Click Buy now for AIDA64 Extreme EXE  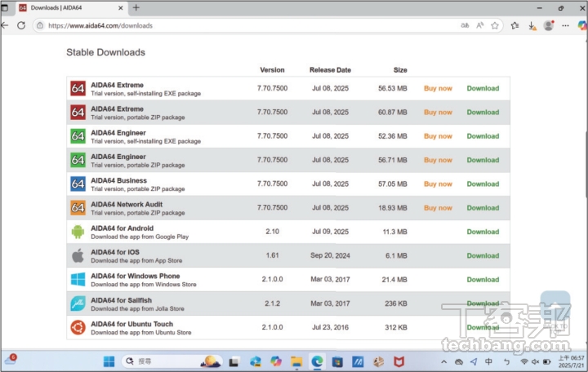coord(438,88)
